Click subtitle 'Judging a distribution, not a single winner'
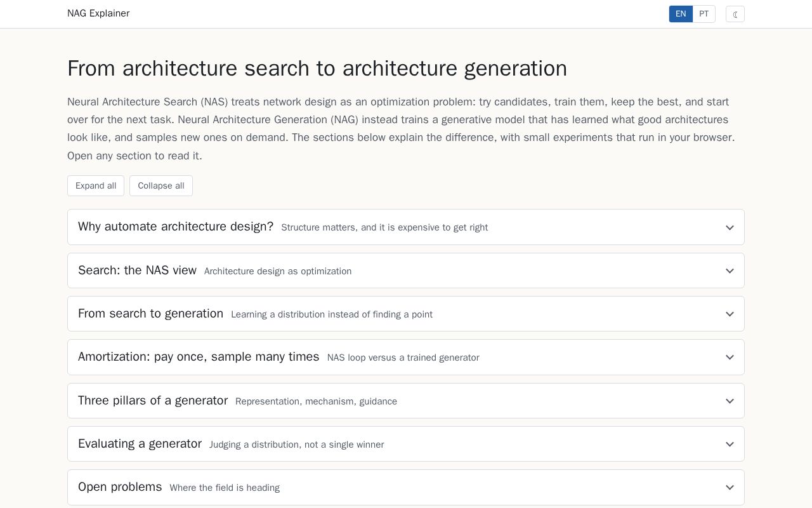Image resolution: width=812 pixels, height=508 pixels. (x=296, y=444)
